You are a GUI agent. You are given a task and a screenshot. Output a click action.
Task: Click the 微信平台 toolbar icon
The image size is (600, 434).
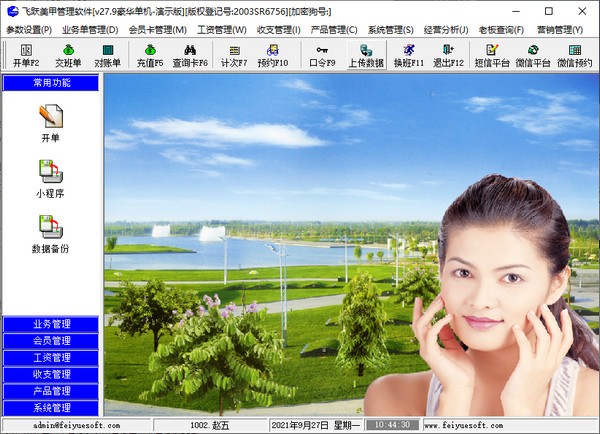pyautogui.click(x=533, y=55)
